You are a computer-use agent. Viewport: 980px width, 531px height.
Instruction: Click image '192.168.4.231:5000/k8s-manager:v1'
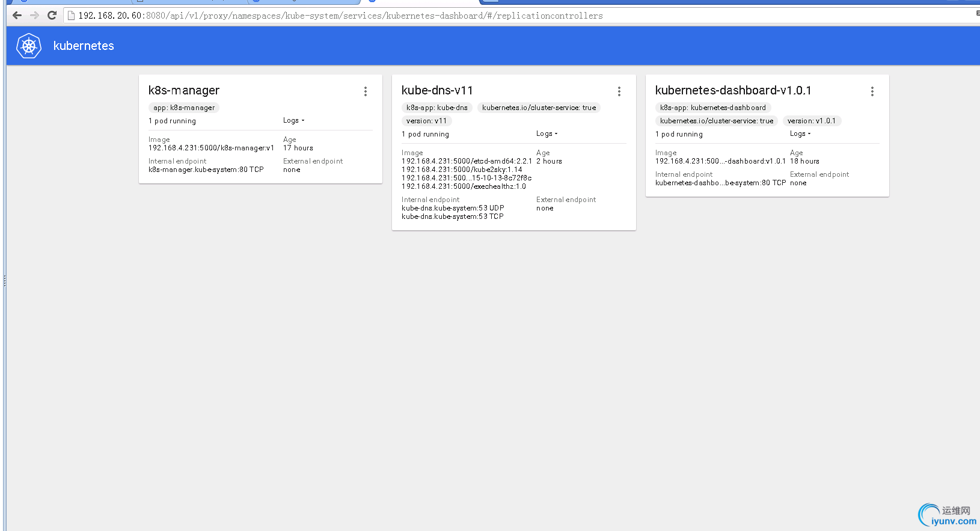coord(212,148)
